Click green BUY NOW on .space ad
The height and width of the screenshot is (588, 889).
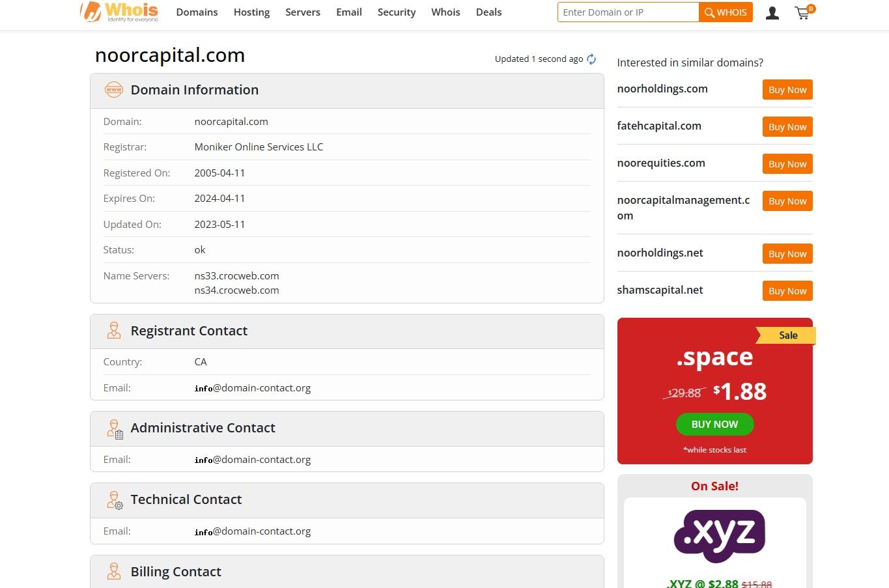click(714, 425)
